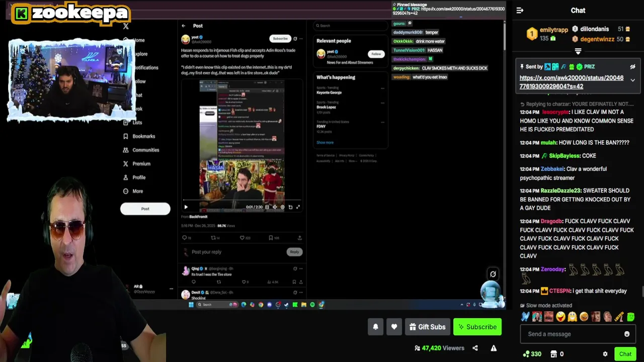Open the emoji picker in message box
The width and height of the screenshot is (644, 362).
[627, 334]
